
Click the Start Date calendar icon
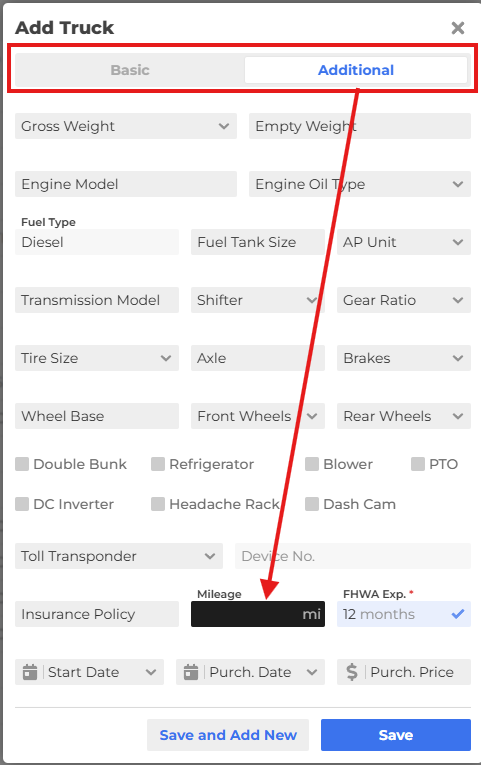[x=30, y=672]
